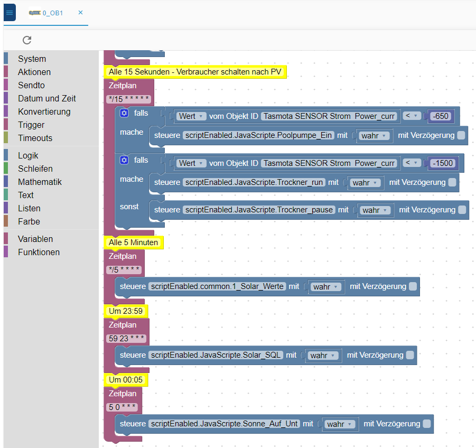Select the Logik category
This screenshot has width=476, height=448.
tap(28, 156)
